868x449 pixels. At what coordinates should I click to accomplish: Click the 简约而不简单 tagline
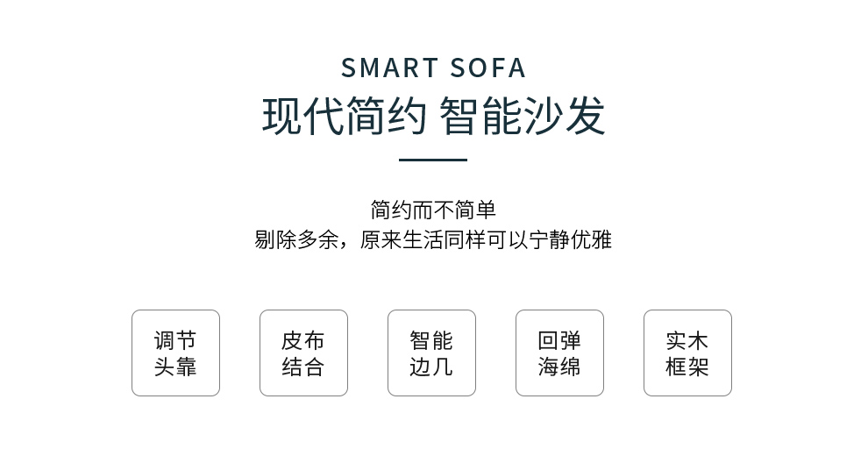point(433,210)
